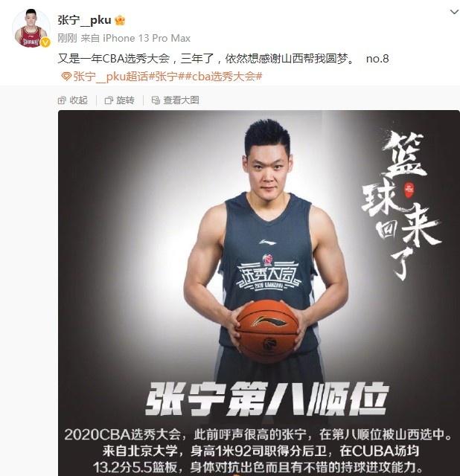The image size is (460, 476).
Task: Click the post text about CBA选秀大会
Action: (x=223, y=59)
